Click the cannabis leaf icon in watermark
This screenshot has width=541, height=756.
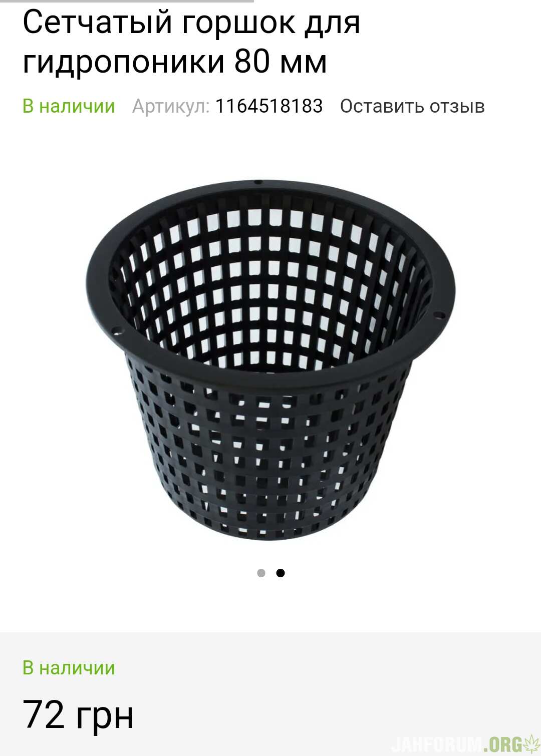click(531, 743)
